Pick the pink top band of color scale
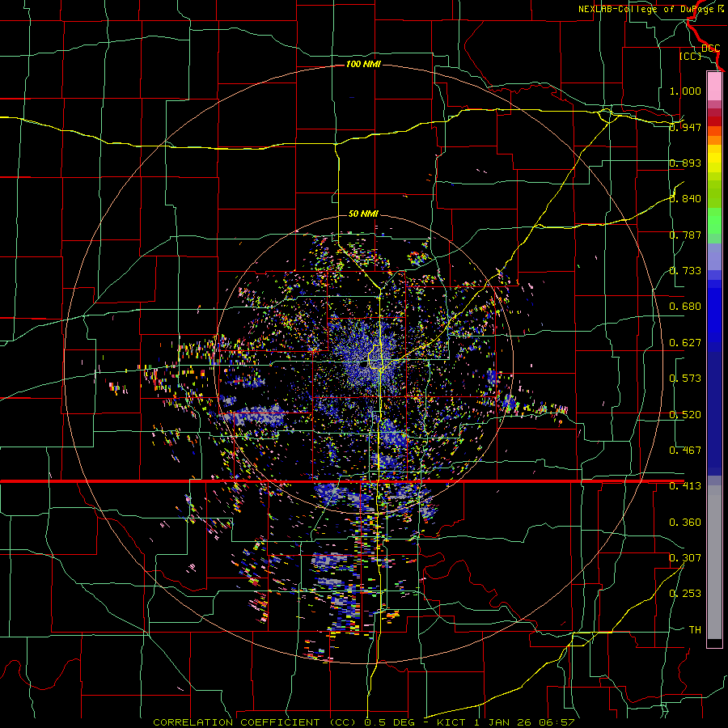 pyautogui.click(x=714, y=86)
